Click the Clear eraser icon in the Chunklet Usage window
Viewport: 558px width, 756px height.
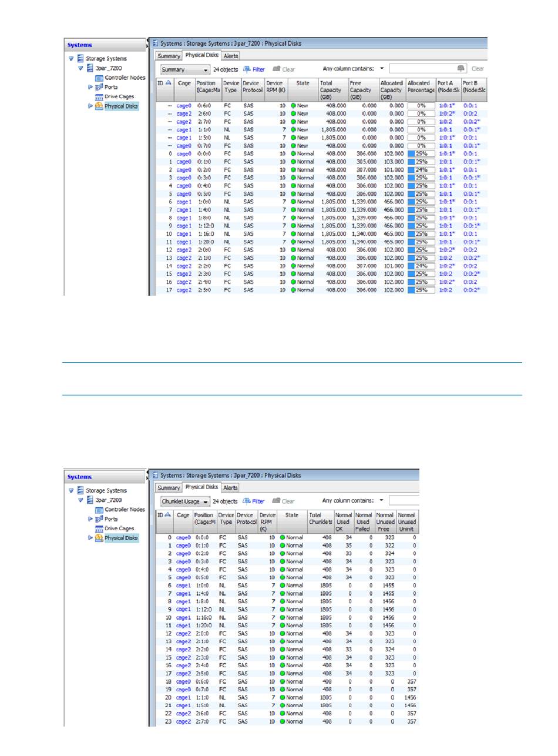(275, 501)
